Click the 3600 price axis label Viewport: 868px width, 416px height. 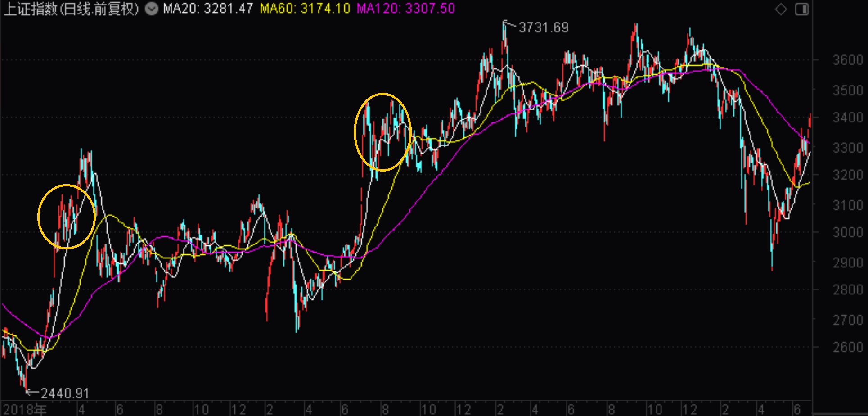click(x=847, y=60)
